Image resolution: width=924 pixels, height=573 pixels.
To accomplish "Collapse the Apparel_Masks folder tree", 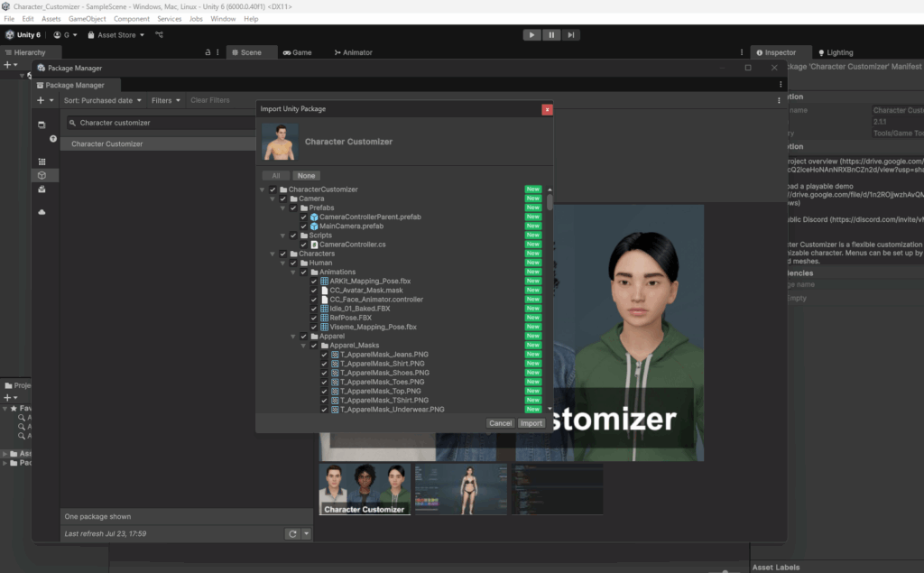I will [x=303, y=346].
